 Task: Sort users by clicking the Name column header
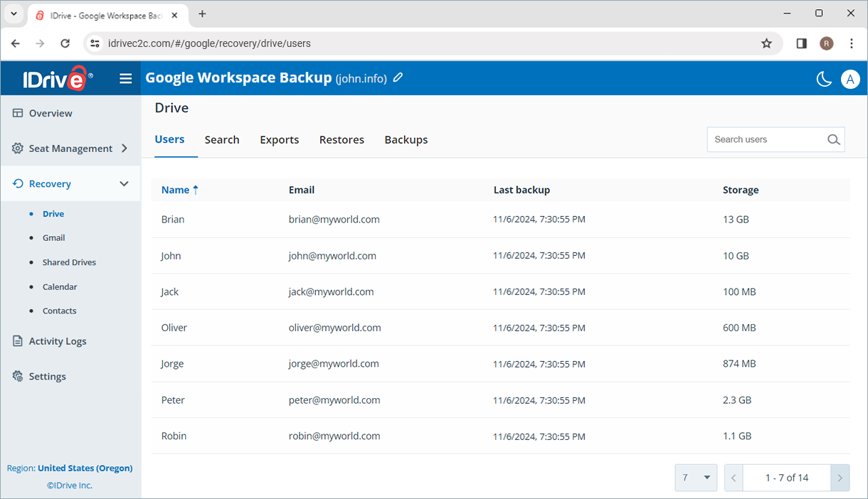(175, 189)
